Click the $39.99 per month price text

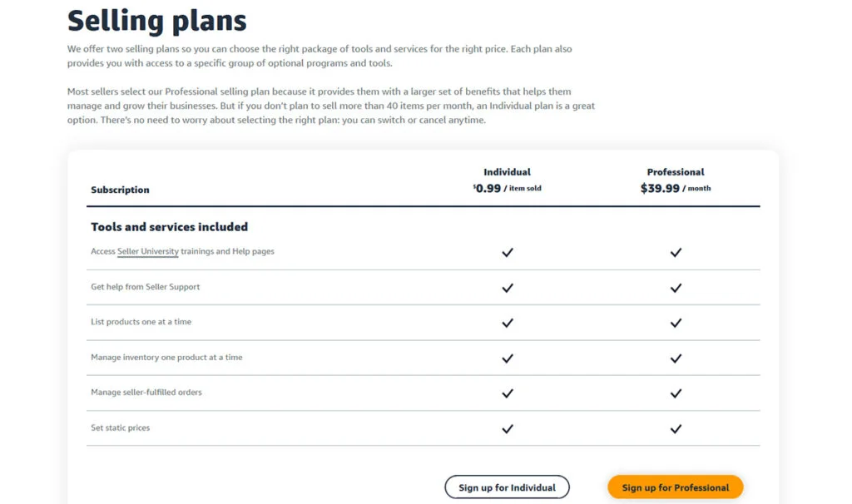click(676, 188)
